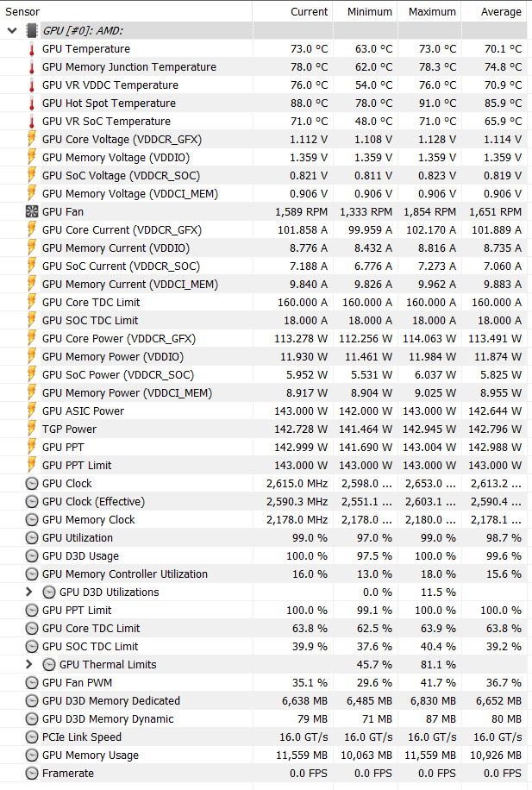
Task: Select the GPU Memory Power (VDDIO) label
Action: 113,357
